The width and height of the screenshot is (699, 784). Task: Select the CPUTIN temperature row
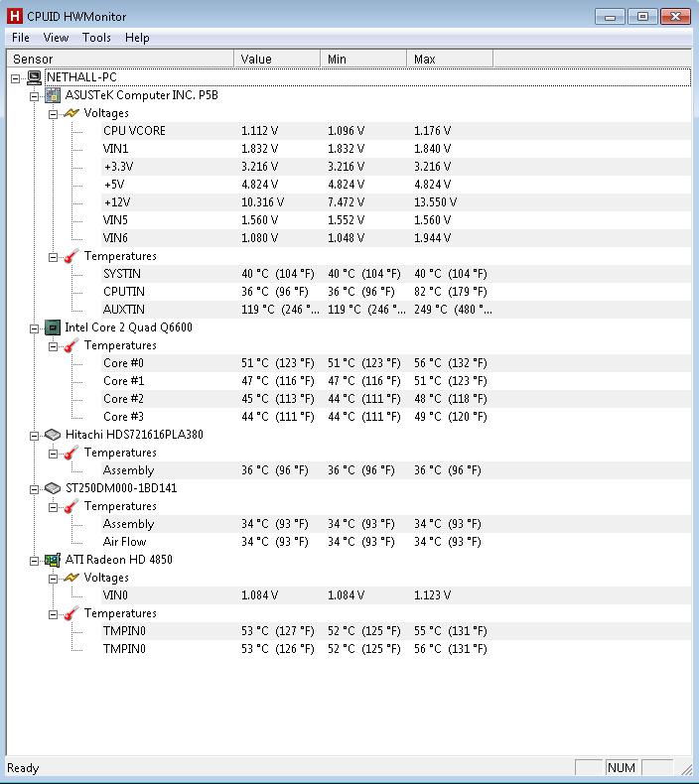click(x=396, y=292)
